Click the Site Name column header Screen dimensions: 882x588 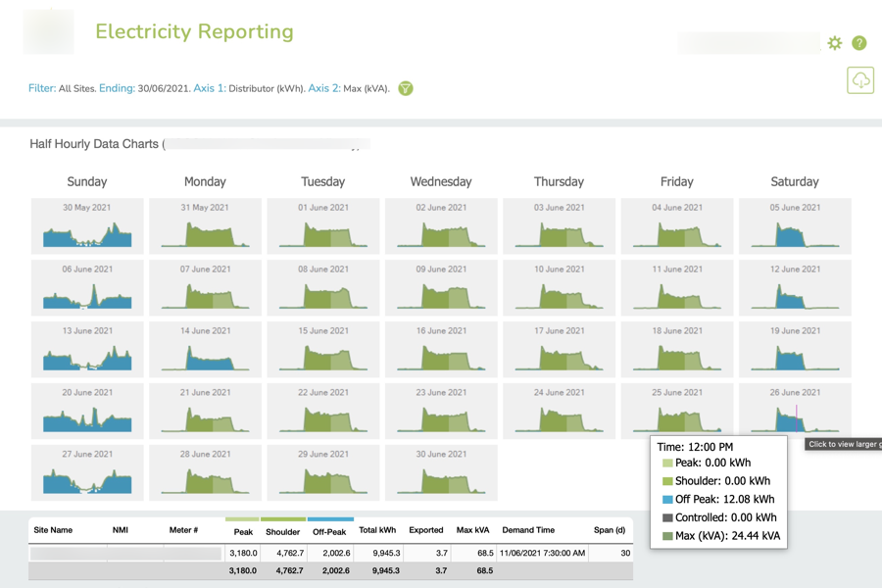coord(54,530)
